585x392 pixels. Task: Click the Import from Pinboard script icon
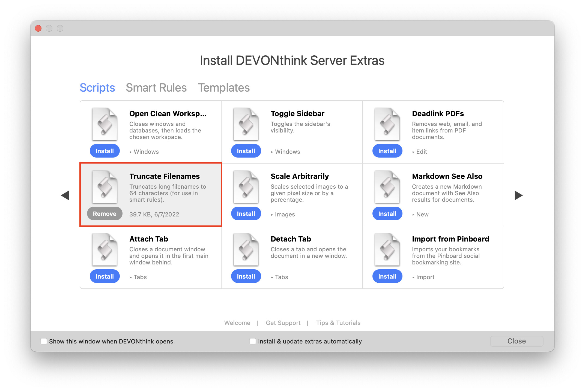pos(387,250)
